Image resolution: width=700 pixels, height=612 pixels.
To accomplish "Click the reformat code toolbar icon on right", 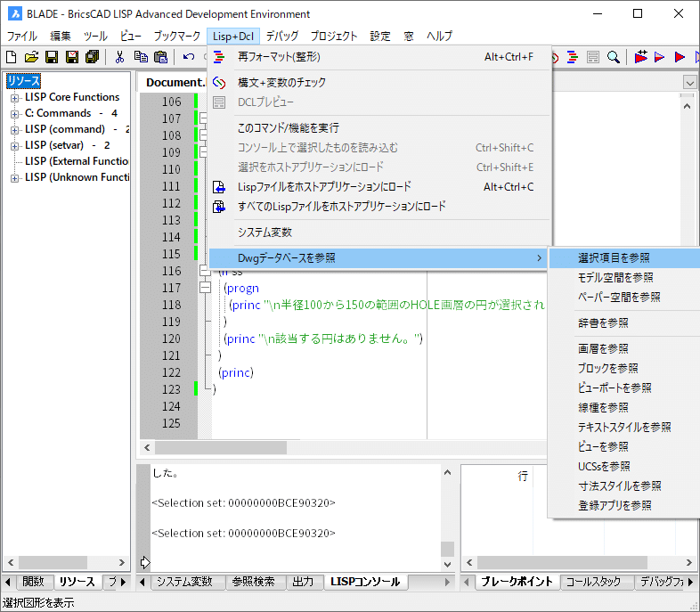I will point(573,57).
